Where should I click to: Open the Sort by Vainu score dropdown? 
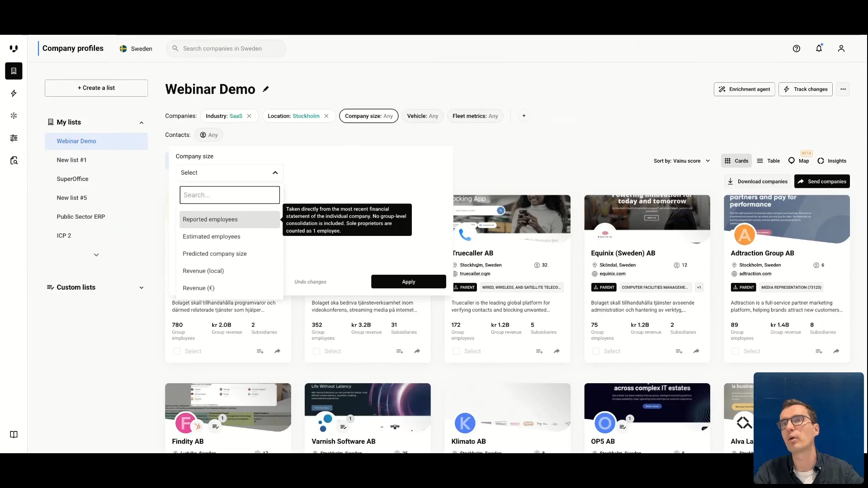682,161
